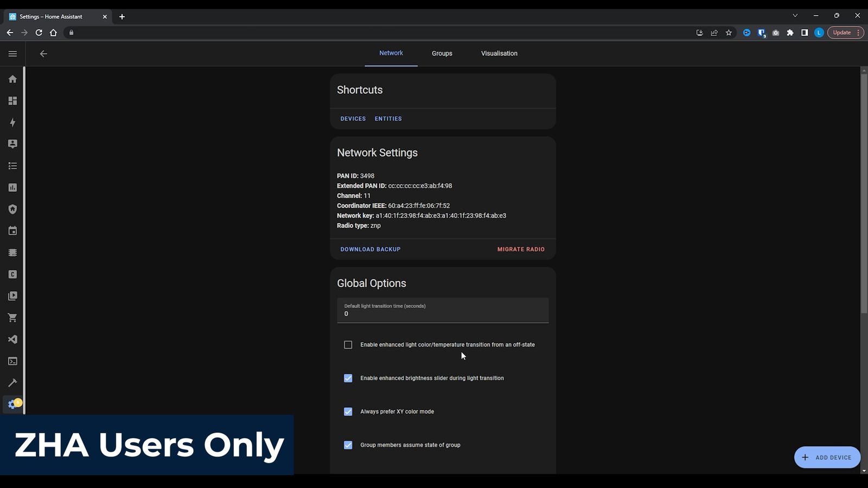
Task: Open the Settings gear icon in sidebar
Action: coord(12,404)
